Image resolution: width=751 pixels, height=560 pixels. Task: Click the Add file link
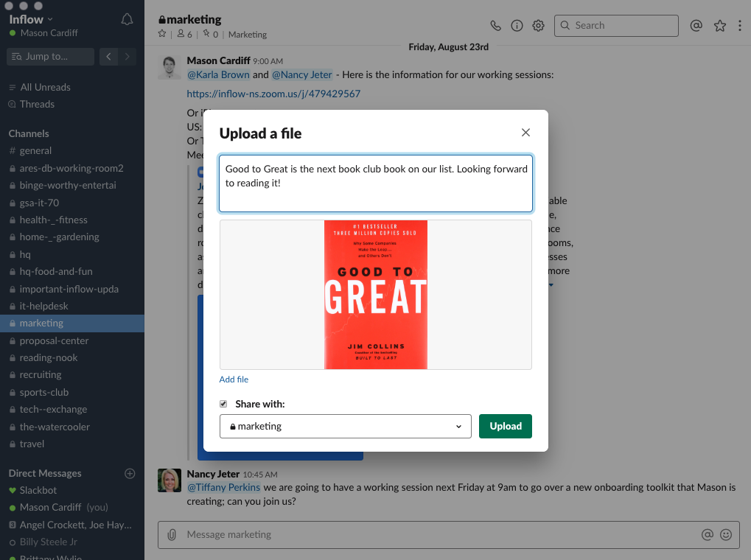click(234, 379)
